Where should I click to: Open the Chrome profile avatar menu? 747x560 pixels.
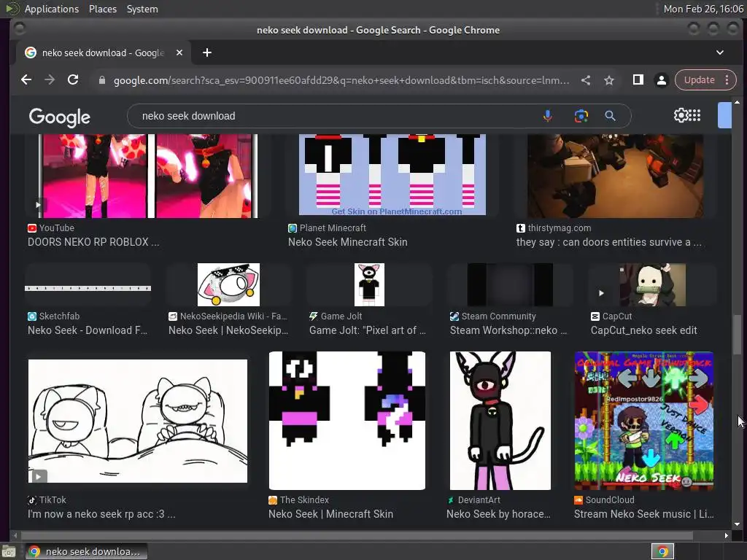coord(661,80)
